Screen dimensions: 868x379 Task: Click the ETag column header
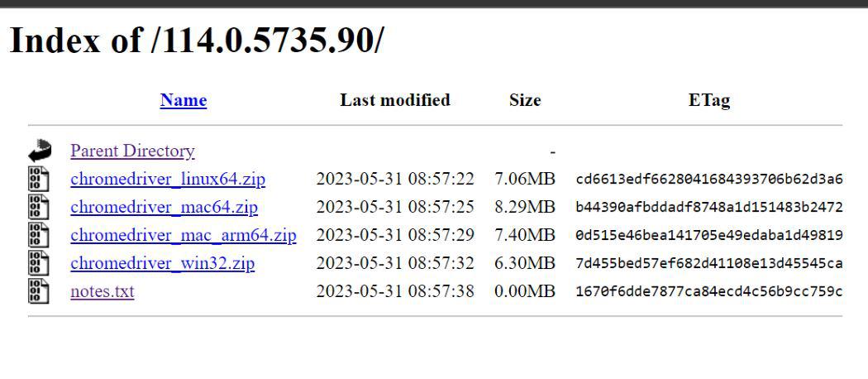[x=709, y=100]
